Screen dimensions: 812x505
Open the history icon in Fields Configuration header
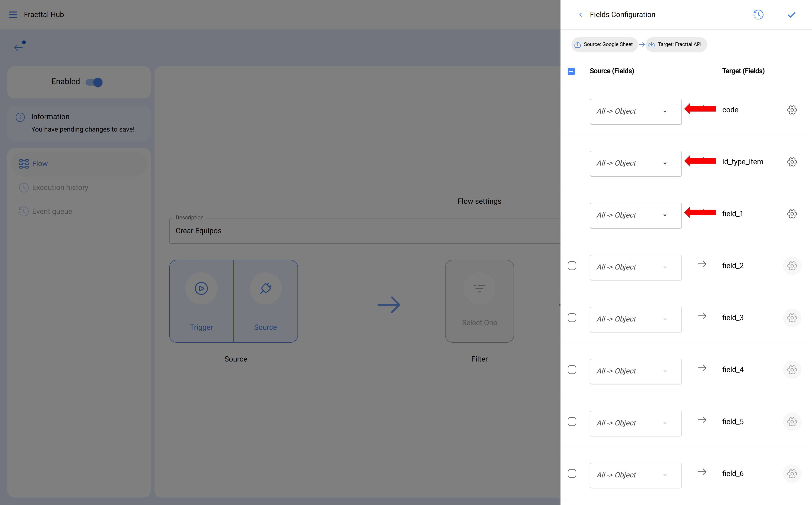point(758,14)
